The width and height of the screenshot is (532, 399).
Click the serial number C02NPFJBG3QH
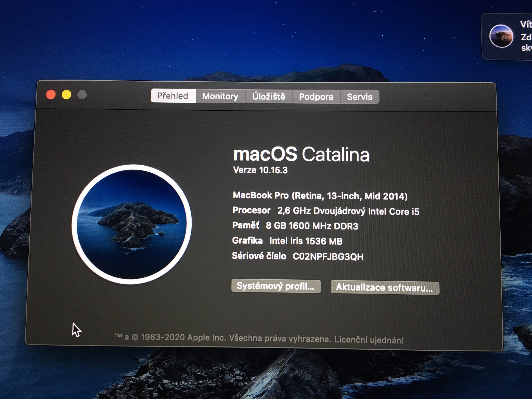(328, 257)
